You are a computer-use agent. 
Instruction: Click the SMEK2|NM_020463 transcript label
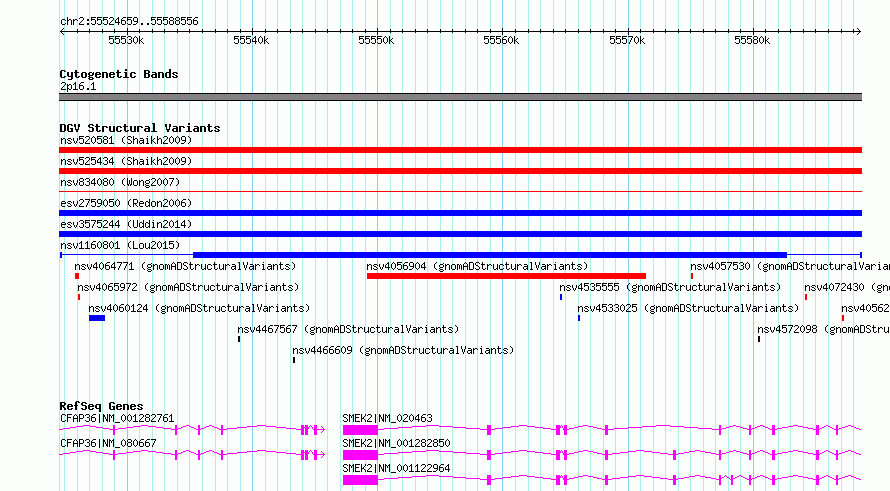[x=387, y=418]
